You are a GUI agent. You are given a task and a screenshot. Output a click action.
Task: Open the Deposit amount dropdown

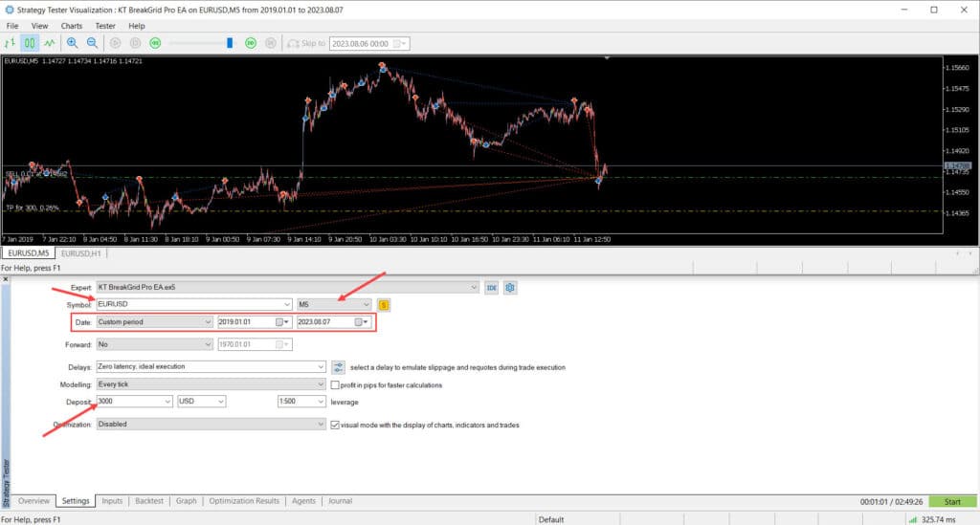click(167, 402)
